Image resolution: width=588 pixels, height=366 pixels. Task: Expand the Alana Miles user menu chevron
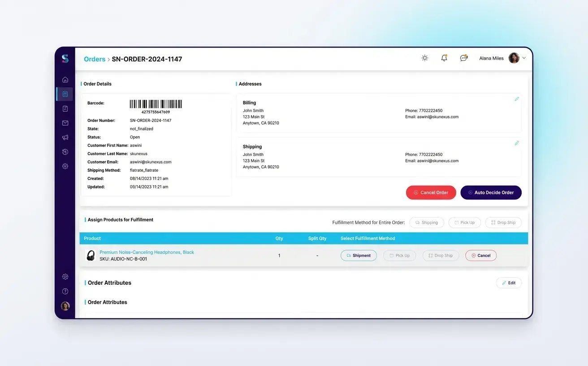pyautogui.click(x=524, y=58)
